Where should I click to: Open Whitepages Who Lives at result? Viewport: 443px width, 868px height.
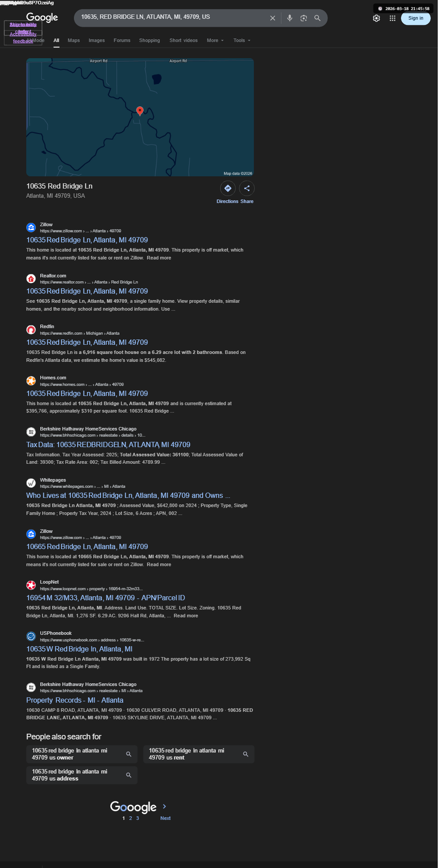128,495
